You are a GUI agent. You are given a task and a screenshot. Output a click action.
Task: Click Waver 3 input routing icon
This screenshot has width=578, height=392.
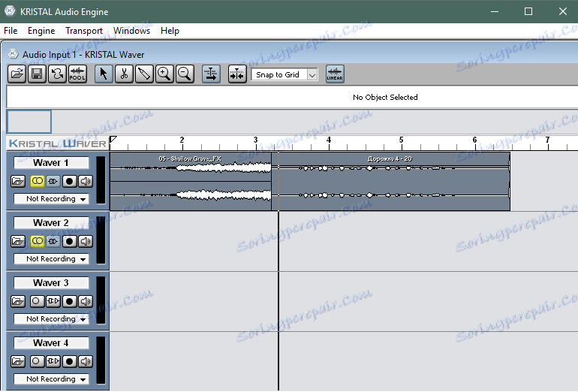pos(53,301)
